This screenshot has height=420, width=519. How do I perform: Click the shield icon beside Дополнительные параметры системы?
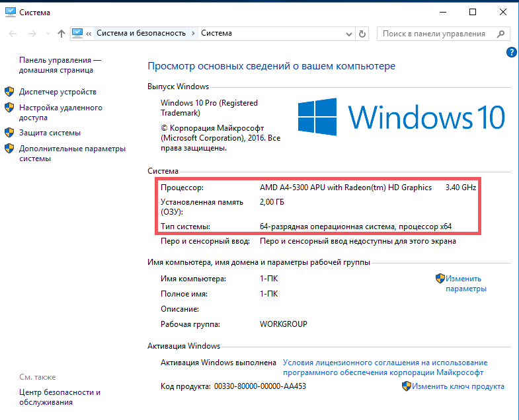[x=9, y=149]
